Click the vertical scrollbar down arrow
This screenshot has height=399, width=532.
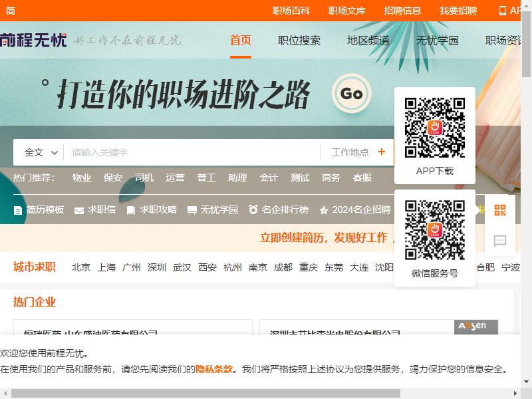[526, 382]
